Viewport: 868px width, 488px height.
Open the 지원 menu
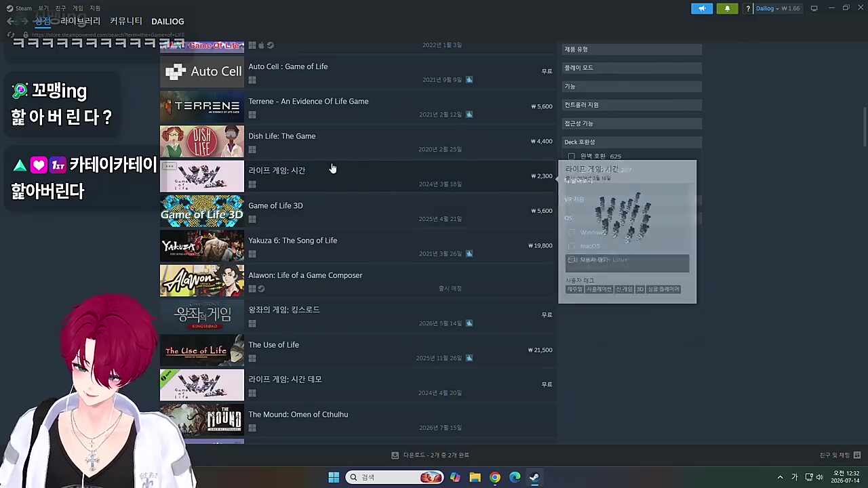95,8
